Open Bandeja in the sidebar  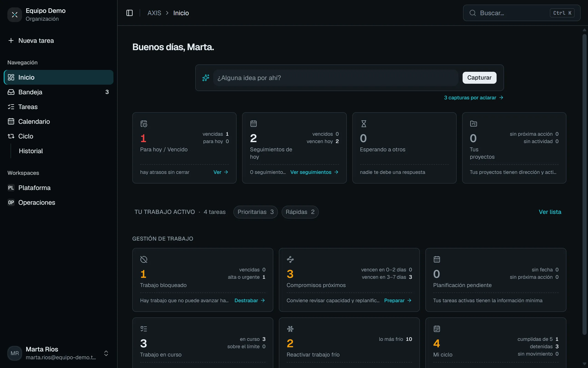tap(59, 92)
